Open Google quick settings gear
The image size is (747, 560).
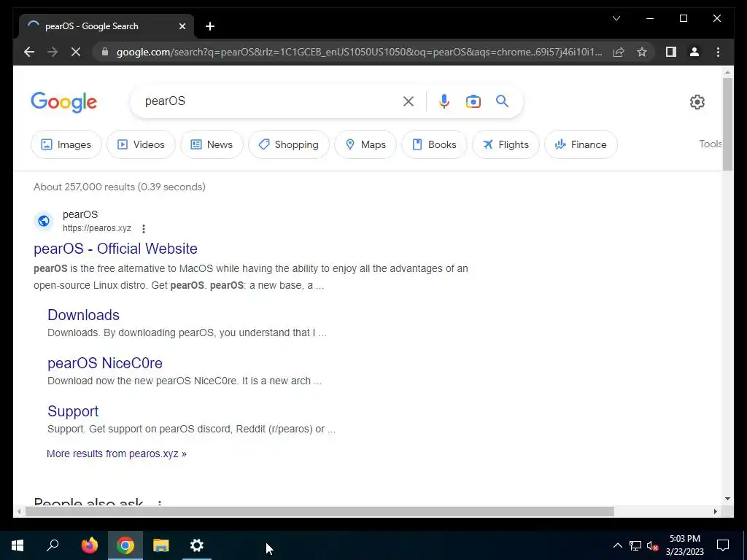click(x=697, y=102)
